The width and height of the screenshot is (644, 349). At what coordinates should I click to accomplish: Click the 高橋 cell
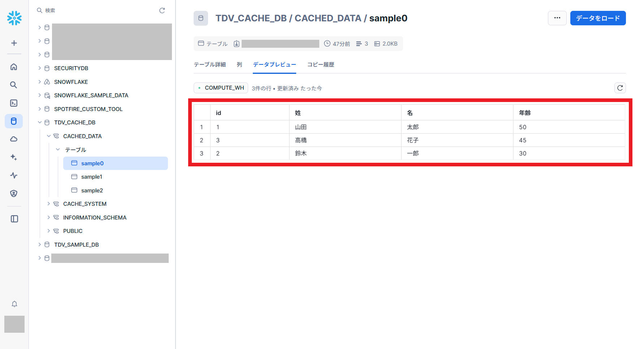[x=345, y=140]
